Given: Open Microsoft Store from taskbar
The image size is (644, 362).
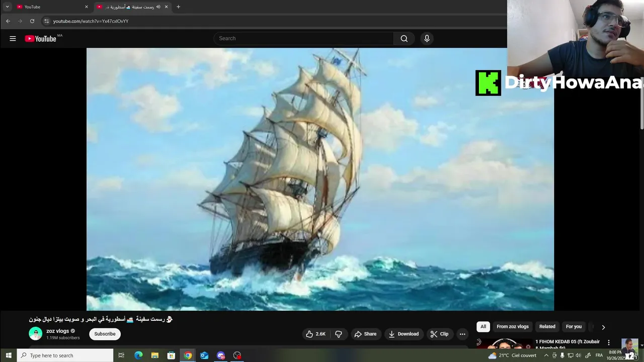Looking at the screenshot, I should [172, 355].
